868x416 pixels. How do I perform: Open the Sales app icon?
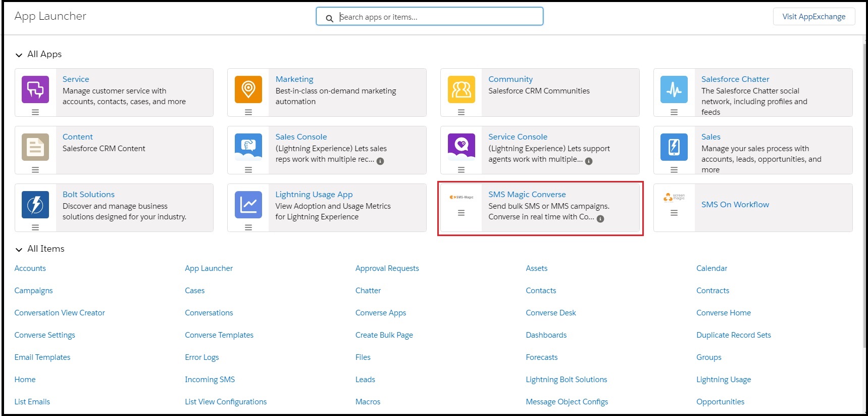point(674,147)
